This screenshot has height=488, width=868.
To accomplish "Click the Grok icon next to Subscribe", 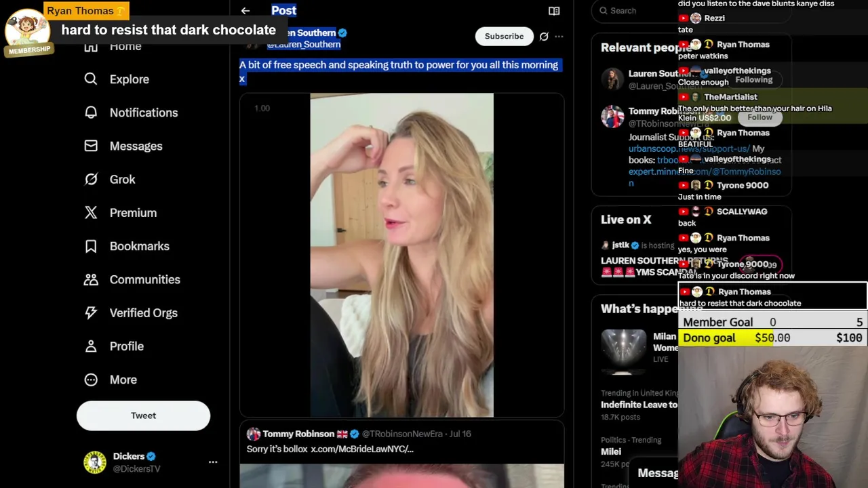I will pyautogui.click(x=544, y=37).
